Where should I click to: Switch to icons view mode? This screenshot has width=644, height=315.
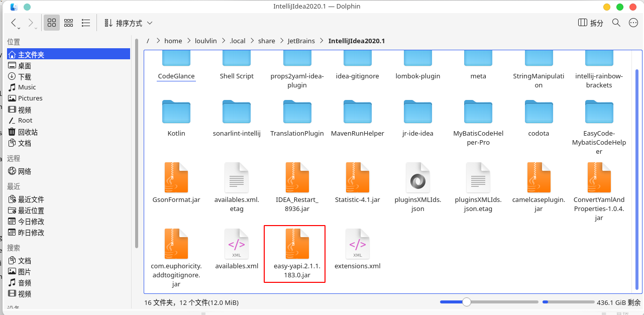(x=52, y=23)
